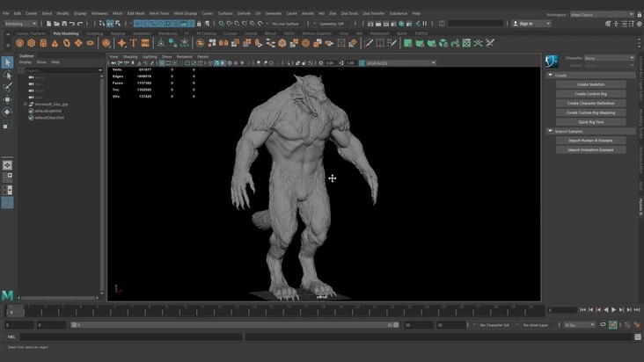Click the Quick Rig Tool button
The width and height of the screenshot is (644, 362).
pos(590,121)
